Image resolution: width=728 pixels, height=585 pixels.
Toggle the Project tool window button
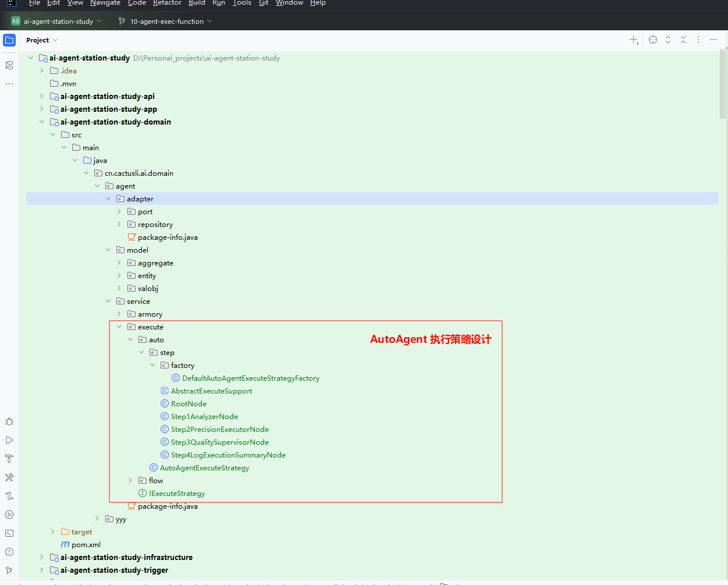(x=9, y=40)
